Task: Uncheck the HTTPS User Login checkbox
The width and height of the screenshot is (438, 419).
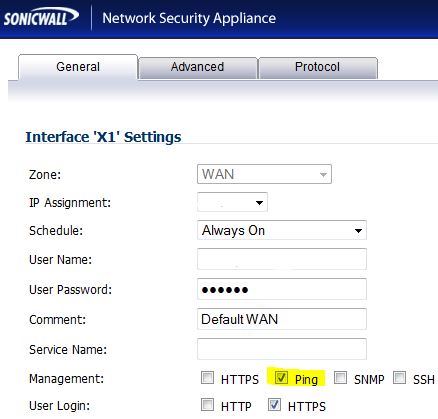Action: (x=274, y=405)
